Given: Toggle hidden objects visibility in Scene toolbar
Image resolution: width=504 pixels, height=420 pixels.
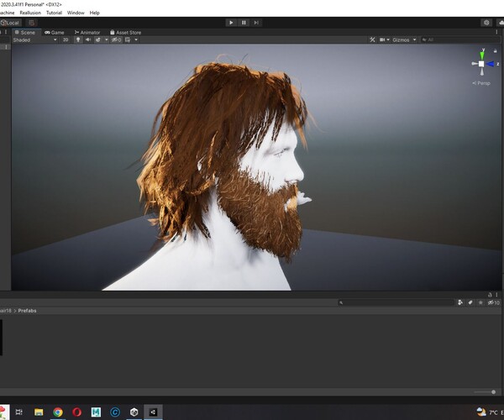Looking at the screenshot, I should pyautogui.click(x=117, y=39).
